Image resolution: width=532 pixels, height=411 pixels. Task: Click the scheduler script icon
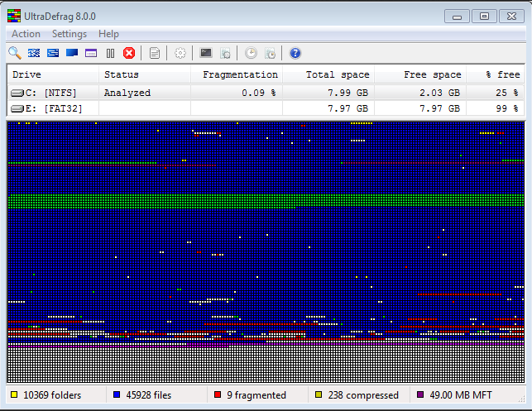(270, 53)
